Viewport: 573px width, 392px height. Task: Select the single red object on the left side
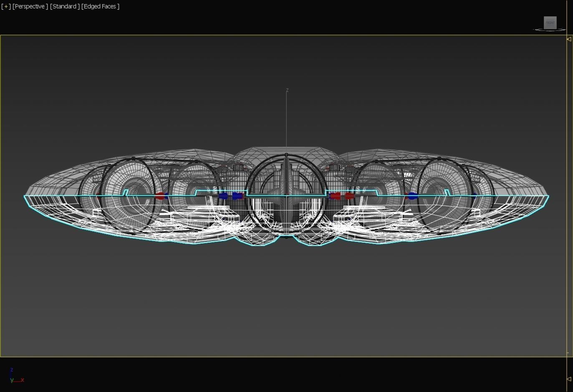click(159, 196)
